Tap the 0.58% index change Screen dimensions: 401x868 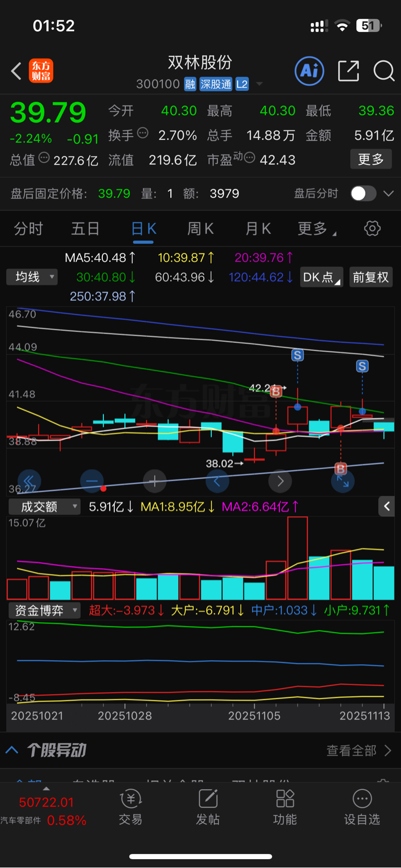[66, 821]
